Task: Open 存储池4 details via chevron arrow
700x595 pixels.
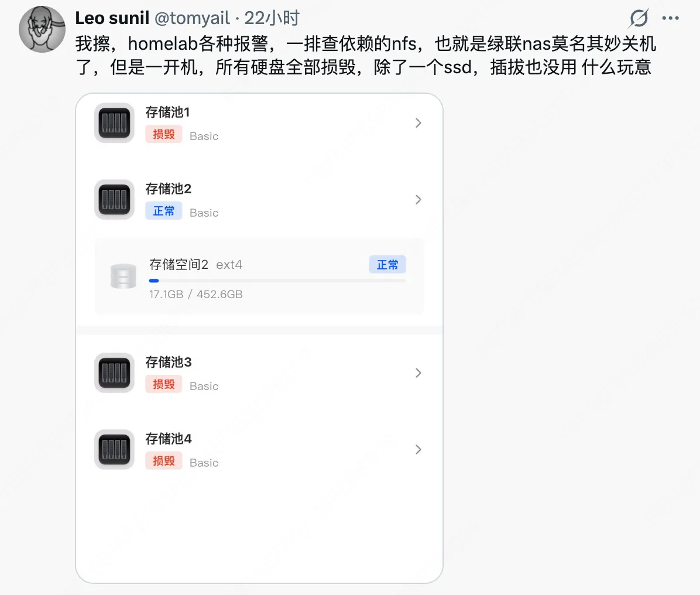Action: tap(418, 449)
